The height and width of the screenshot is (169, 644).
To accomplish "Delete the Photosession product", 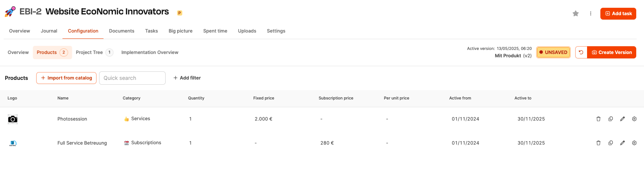I will [x=599, y=119].
